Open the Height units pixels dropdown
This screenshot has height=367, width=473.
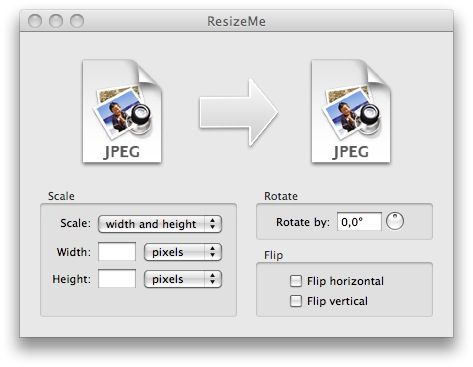pos(183,279)
